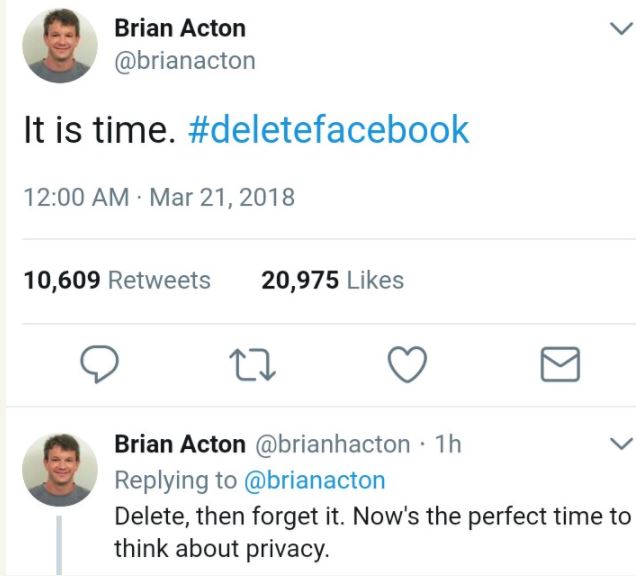Screen dimensions: 636x576
Task: Open the Brian Acton name in main tweet
Action: 180,28
